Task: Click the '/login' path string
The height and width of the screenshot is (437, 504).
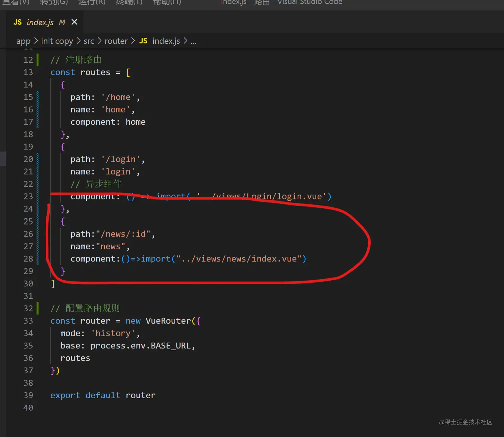Action: tap(121, 159)
